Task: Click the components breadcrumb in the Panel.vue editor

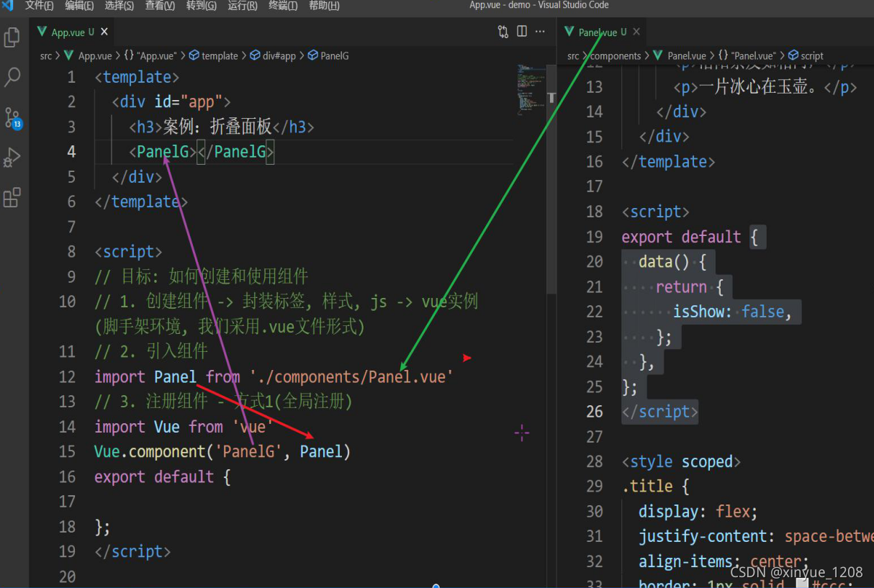Action: tap(616, 55)
